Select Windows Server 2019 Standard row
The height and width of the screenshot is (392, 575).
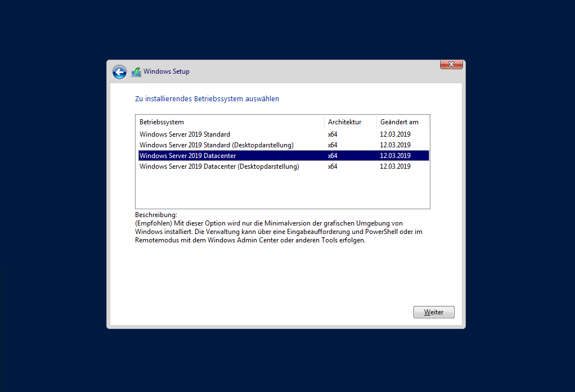284,134
